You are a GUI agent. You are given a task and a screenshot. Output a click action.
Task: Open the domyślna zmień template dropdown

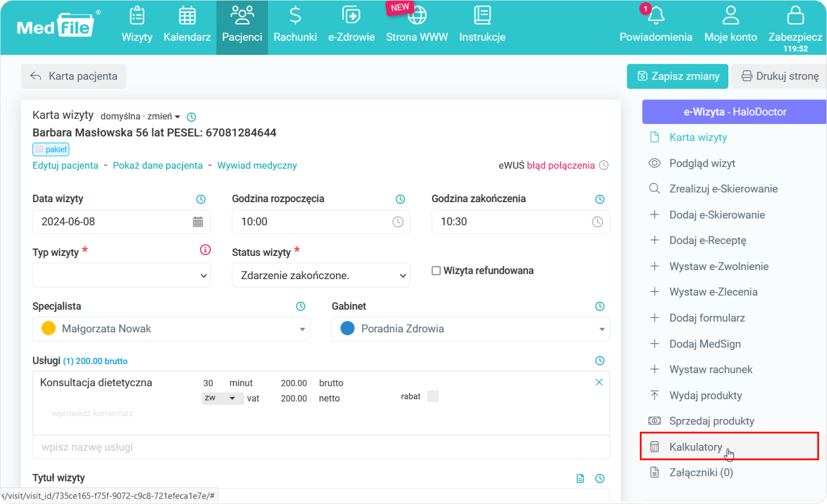pos(140,116)
